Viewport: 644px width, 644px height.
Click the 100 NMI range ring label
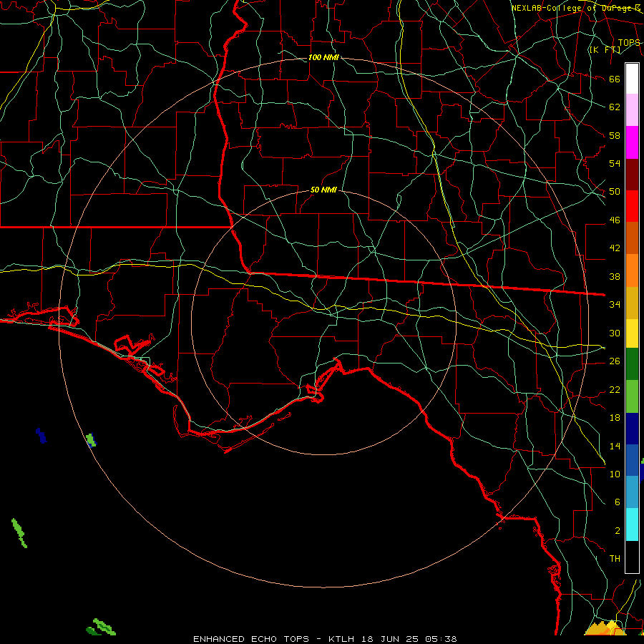pyautogui.click(x=323, y=57)
